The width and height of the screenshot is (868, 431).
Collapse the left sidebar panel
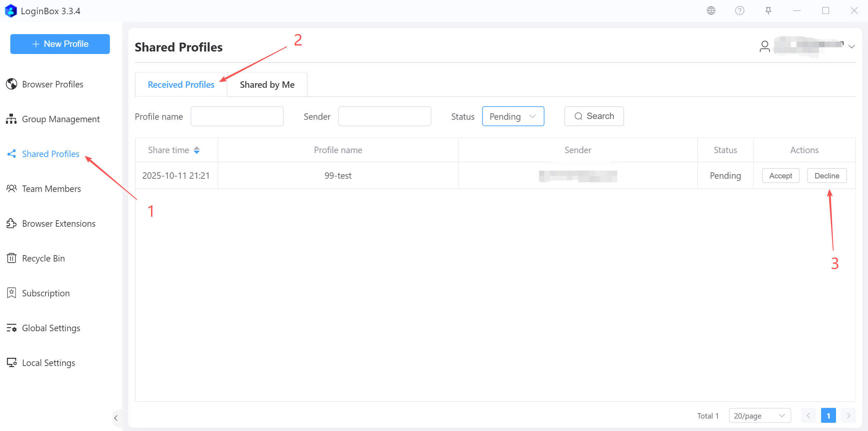tap(116, 418)
